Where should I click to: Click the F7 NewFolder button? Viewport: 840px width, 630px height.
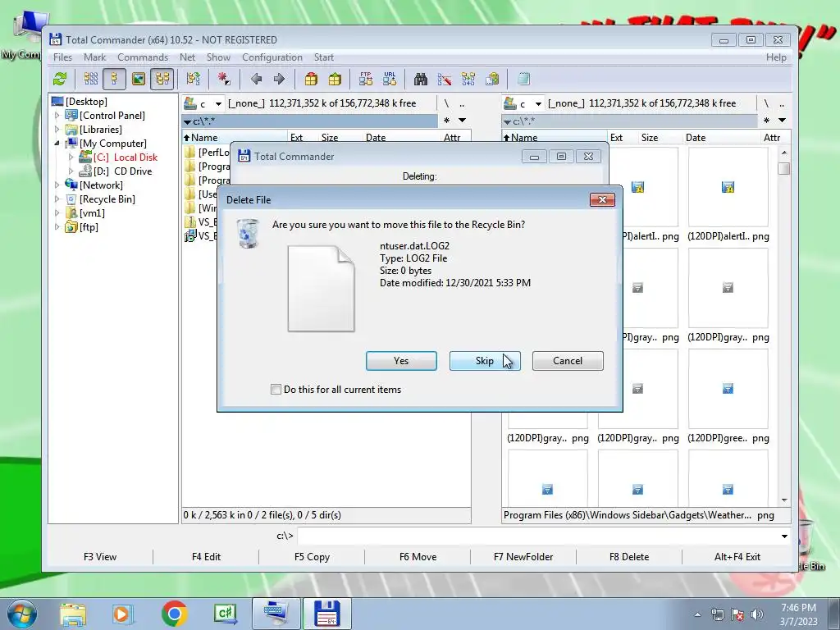pyautogui.click(x=523, y=557)
